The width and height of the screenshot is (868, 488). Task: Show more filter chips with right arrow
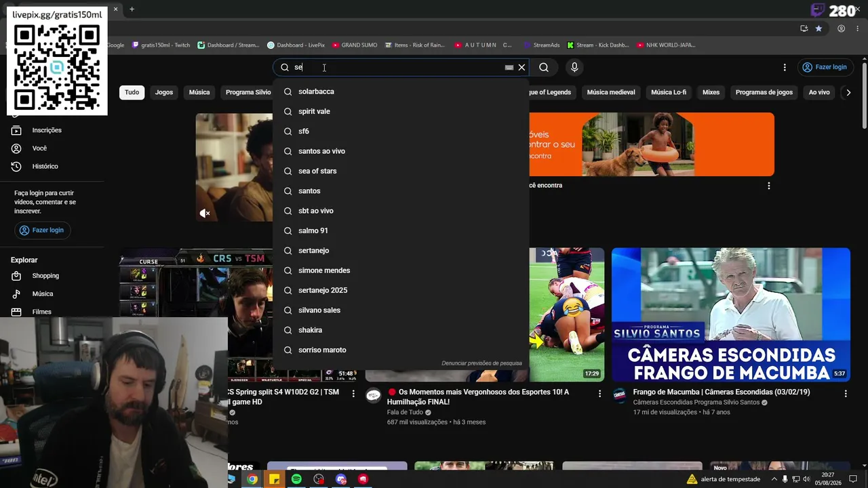click(x=848, y=92)
